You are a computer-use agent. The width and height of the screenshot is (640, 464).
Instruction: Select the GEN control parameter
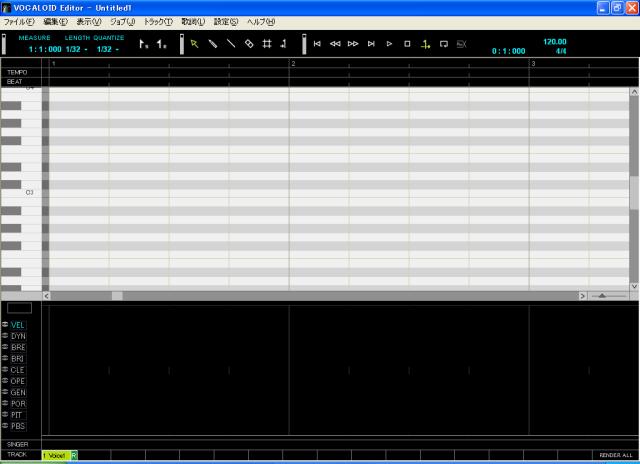coord(18,392)
